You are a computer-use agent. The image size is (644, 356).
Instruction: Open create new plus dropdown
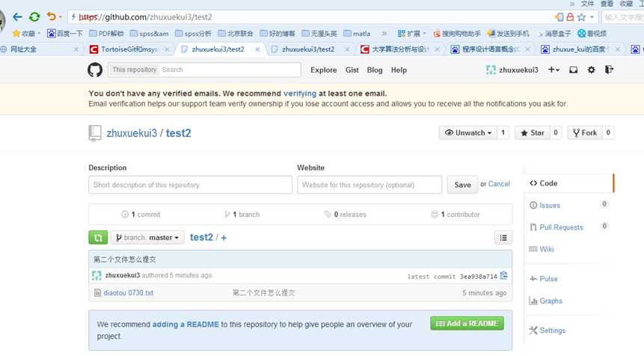553,70
